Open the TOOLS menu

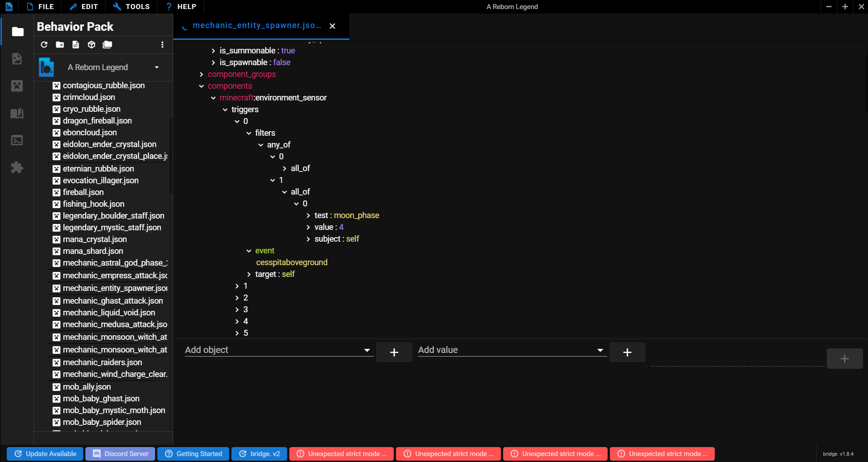coord(132,7)
